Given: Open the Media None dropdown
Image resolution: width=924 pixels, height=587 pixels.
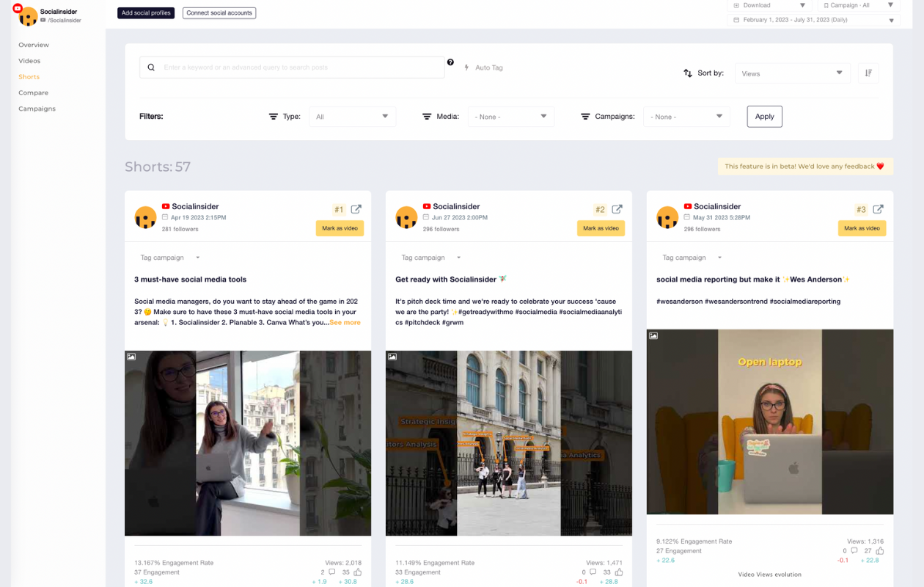Looking at the screenshot, I should point(511,117).
